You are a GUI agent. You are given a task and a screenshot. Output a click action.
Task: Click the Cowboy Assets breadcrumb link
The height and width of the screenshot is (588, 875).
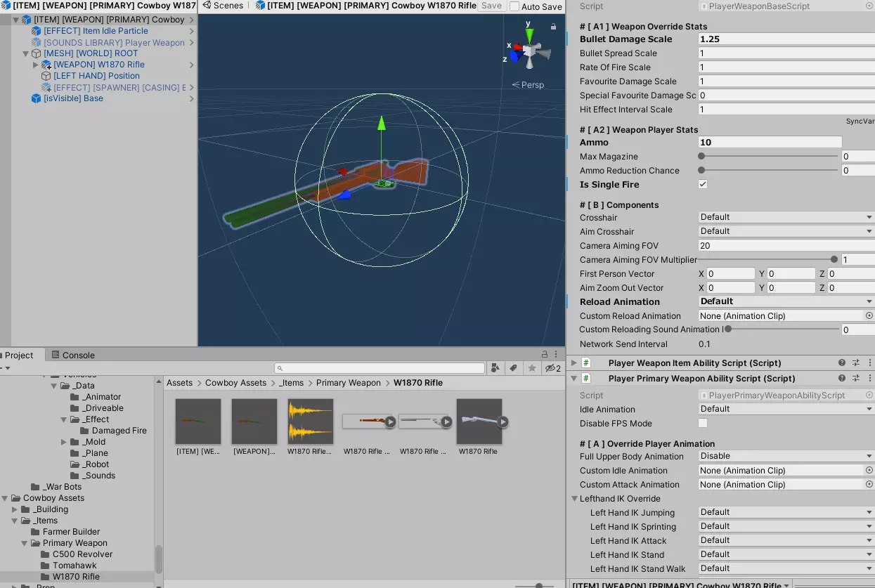pos(235,383)
